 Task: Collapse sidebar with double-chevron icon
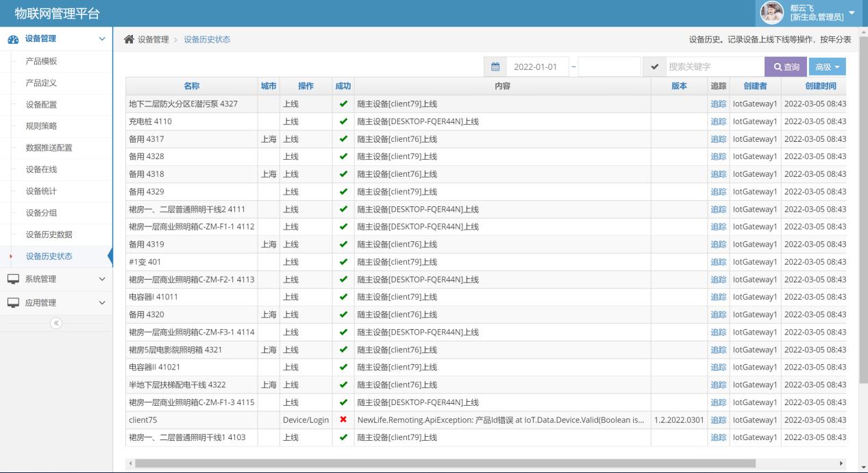[x=56, y=323]
